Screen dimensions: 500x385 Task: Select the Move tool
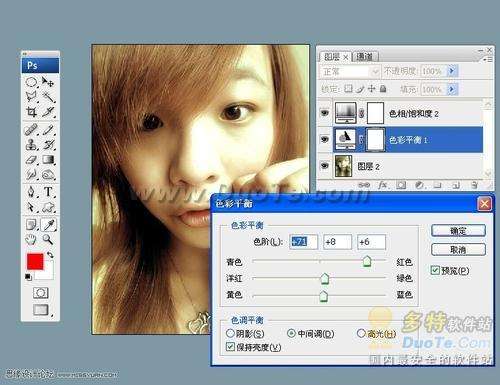(x=48, y=82)
